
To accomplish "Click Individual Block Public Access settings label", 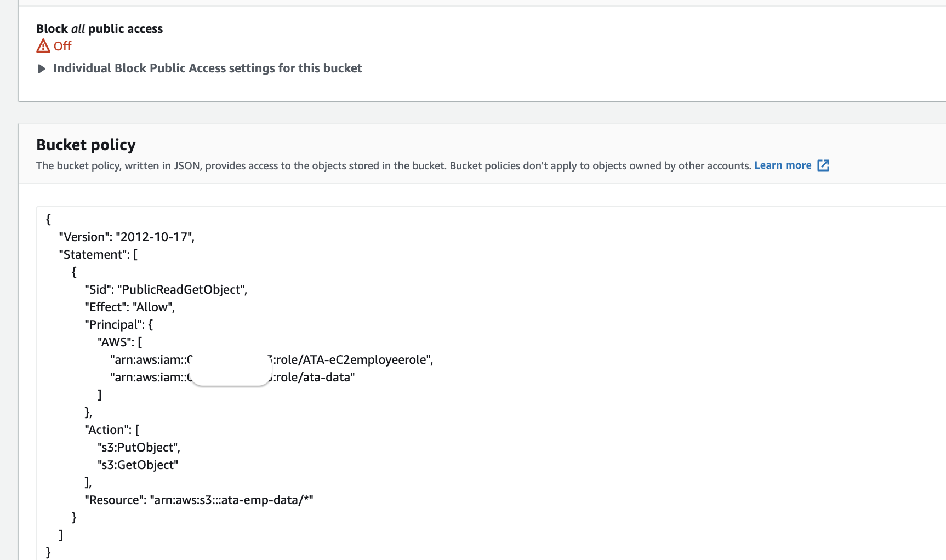I will coord(207,68).
